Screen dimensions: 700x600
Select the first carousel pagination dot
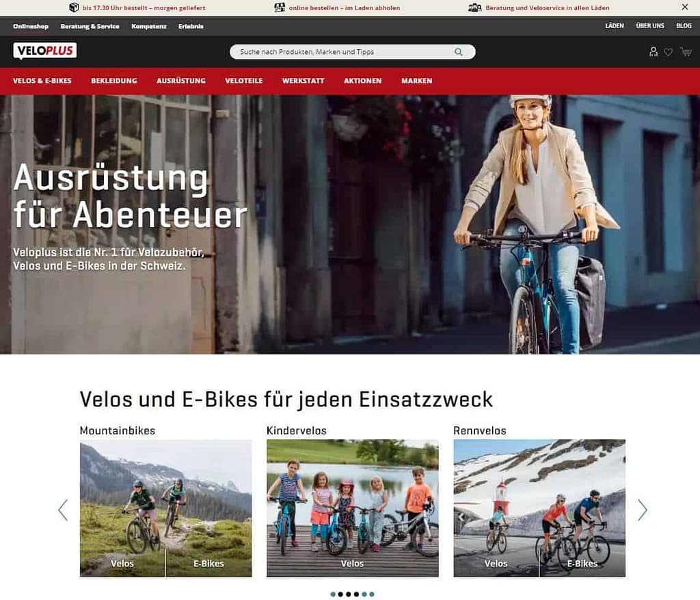coord(333,595)
